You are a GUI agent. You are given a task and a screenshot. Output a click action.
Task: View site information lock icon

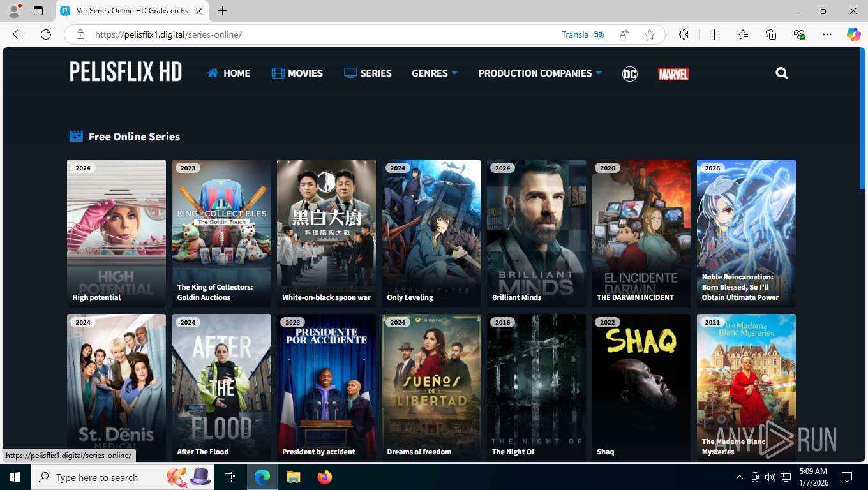tap(80, 34)
